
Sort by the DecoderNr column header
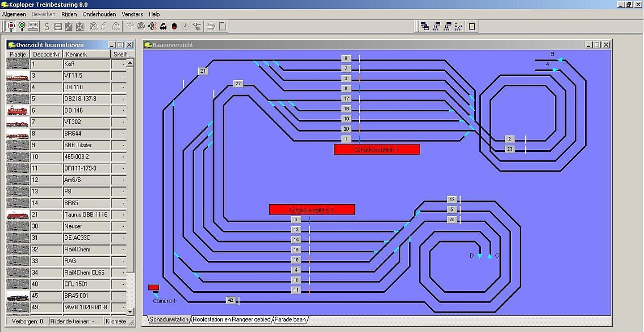click(47, 54)
